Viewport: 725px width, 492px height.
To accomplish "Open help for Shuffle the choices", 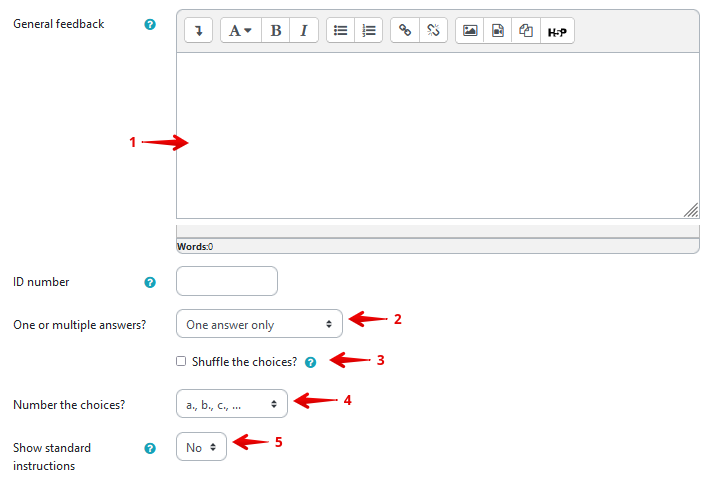I will (311, 363).
